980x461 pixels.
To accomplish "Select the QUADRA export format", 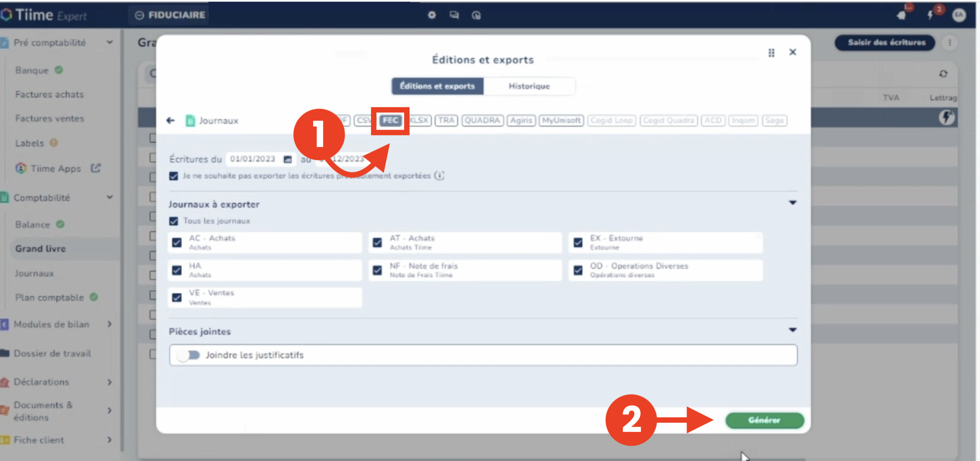I will click(x=482, y=121).
